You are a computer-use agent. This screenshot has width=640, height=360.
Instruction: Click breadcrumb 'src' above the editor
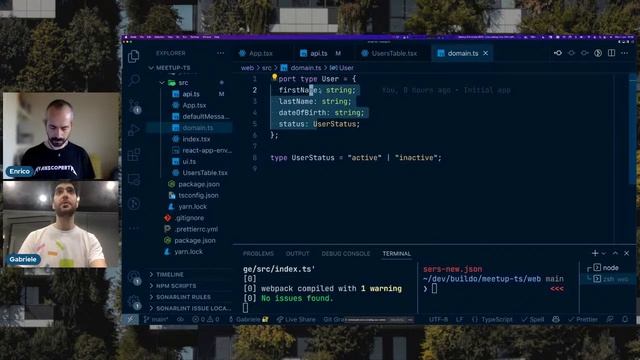tap(267, 68)
